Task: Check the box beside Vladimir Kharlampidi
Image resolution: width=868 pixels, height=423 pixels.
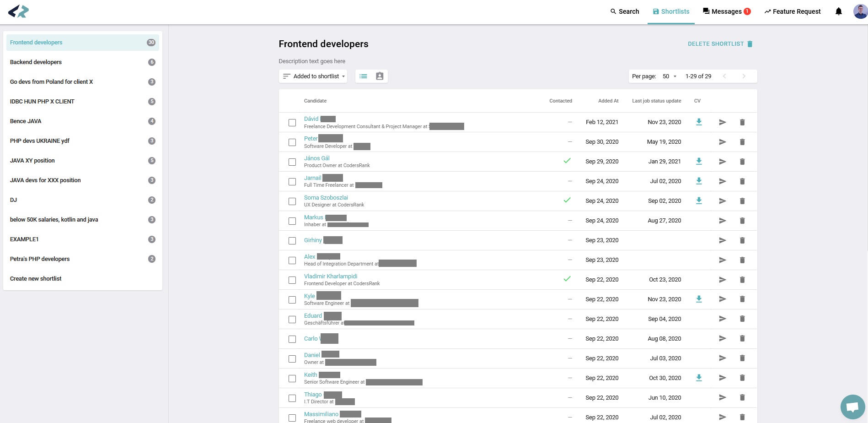Action: [x=292, y=280]
